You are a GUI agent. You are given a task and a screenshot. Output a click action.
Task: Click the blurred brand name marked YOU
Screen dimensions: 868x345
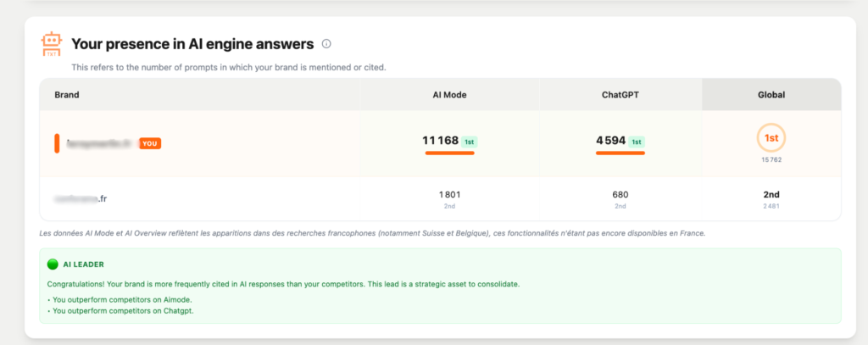click(102, 143)
